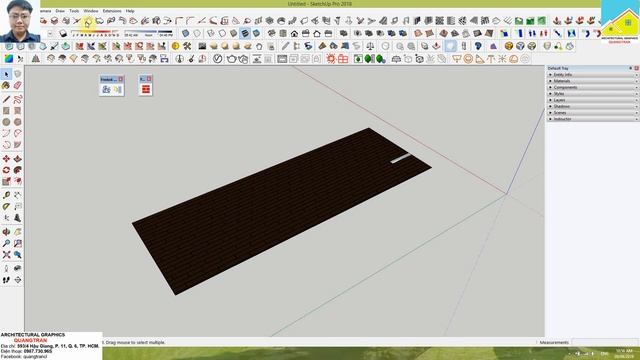The height and width of the screenshot is (360, 640).
Task: Expand the Scenes panel
Action: click(x=593, y=113)
